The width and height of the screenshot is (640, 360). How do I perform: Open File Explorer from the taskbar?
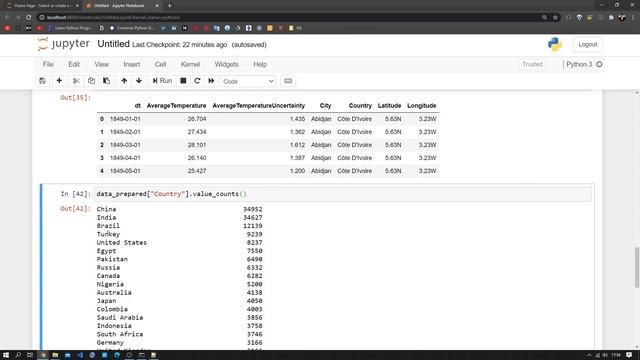click(55, 355)
